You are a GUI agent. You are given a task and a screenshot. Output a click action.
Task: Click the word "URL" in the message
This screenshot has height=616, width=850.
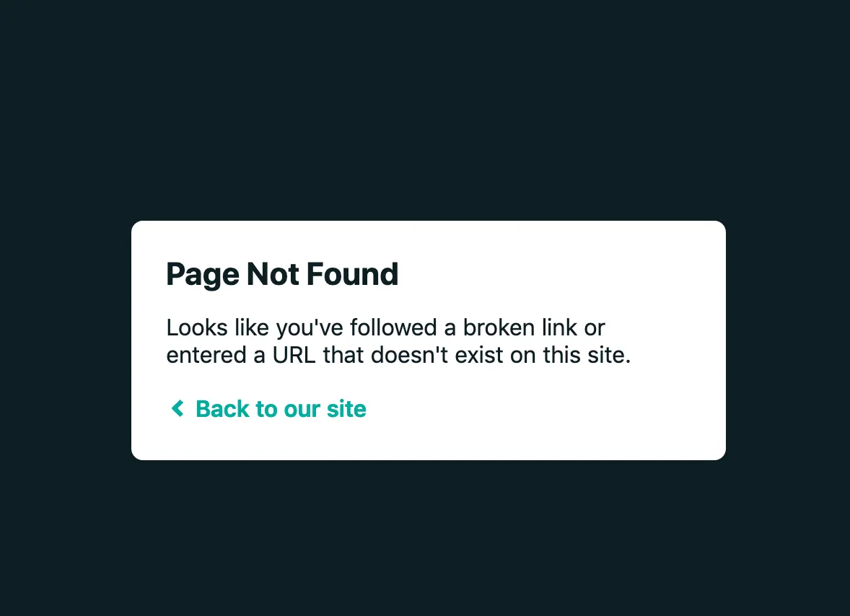point(294,356)
